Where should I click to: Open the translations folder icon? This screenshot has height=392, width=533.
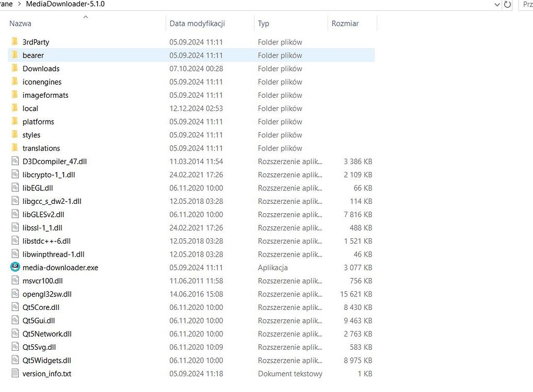[15, 148]
